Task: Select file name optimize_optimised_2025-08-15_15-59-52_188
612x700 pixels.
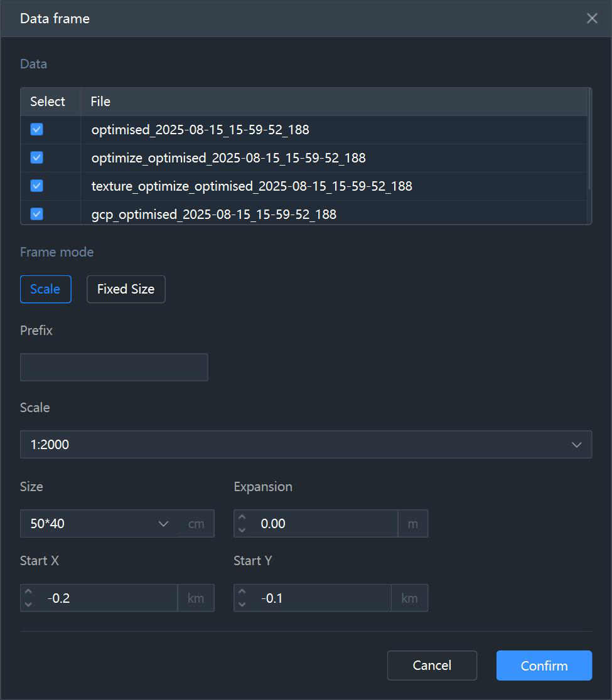Action: pyautogui.click(x=228, y=158)
